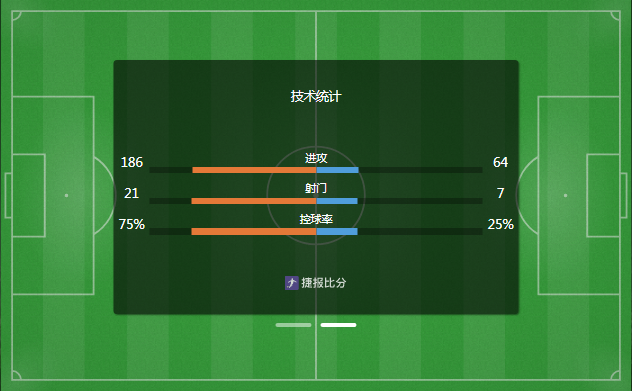Click the 控球率 stat label
Viewport: 632px width, 391px height.
[316, 219]
